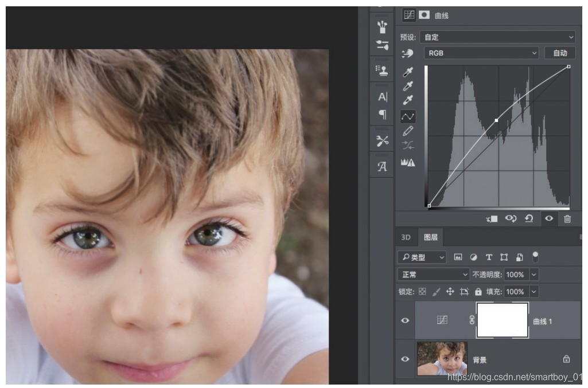Select the white layer mask thumbnail of 曲线 1

tap(503, 320)
